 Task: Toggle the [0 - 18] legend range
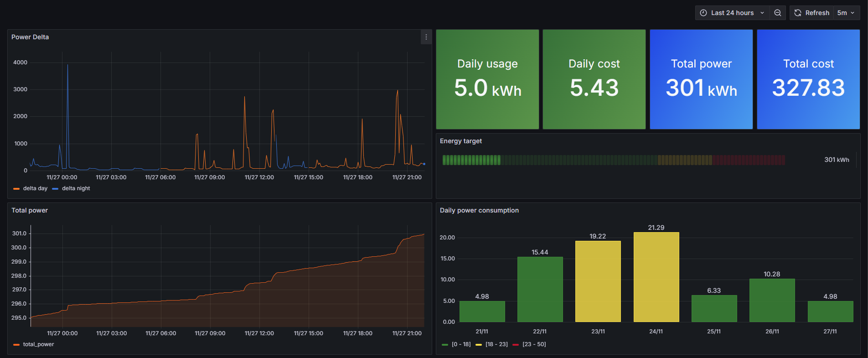click(461, 344)
